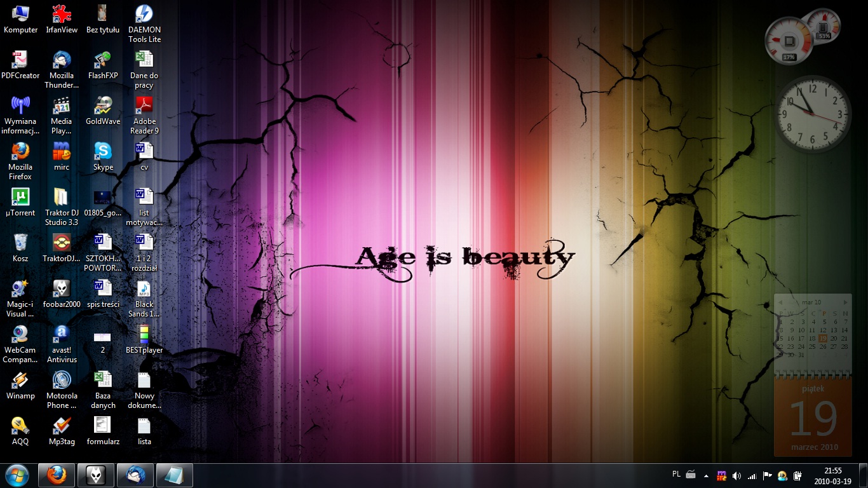Open the Mozilla Firefox desktop shortcut
The width and height of the screenshot is (868, 488).
click(20, 152)
